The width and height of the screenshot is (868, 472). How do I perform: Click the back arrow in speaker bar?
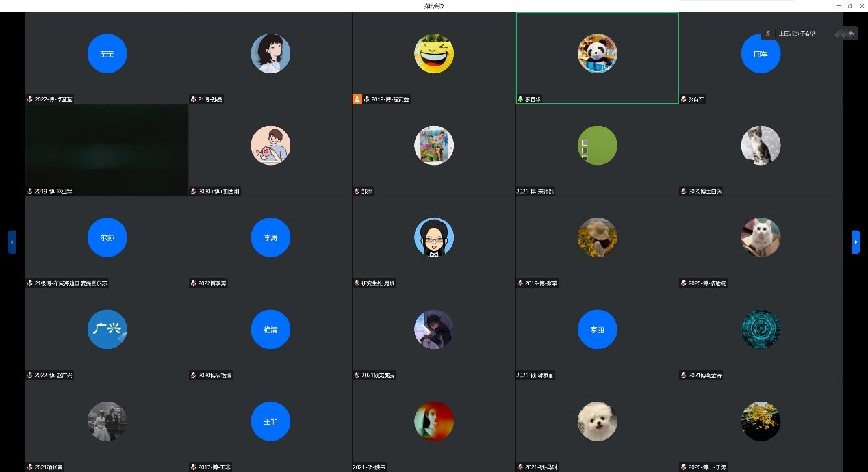point(851,34)
